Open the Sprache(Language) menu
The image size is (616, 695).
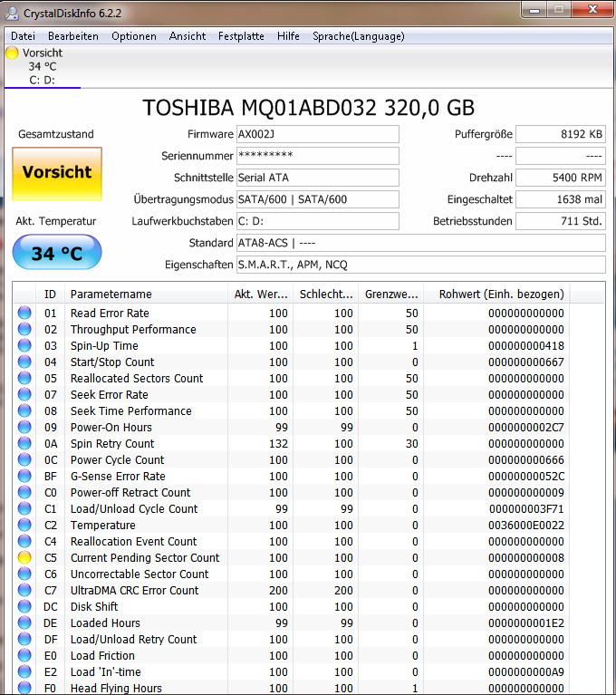coord(359,36)
